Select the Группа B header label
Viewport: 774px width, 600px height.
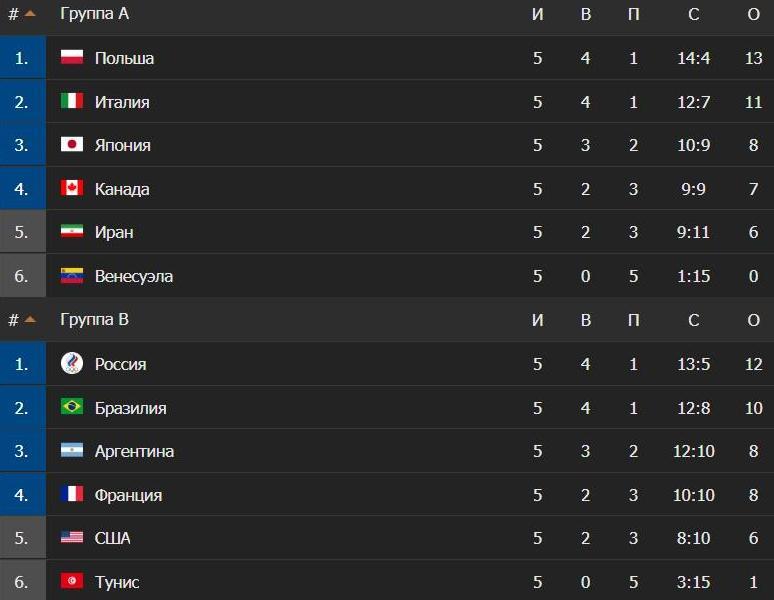[x=95, y=320]
